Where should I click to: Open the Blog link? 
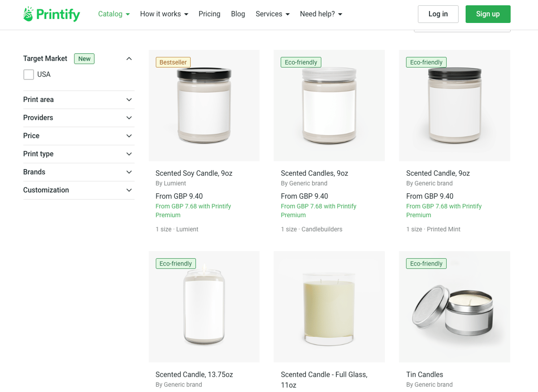238,14
